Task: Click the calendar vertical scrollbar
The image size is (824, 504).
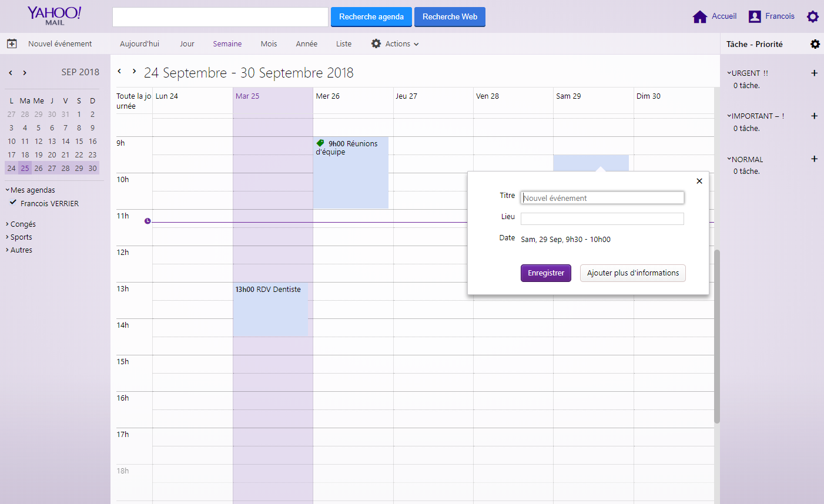Action: 716,335
